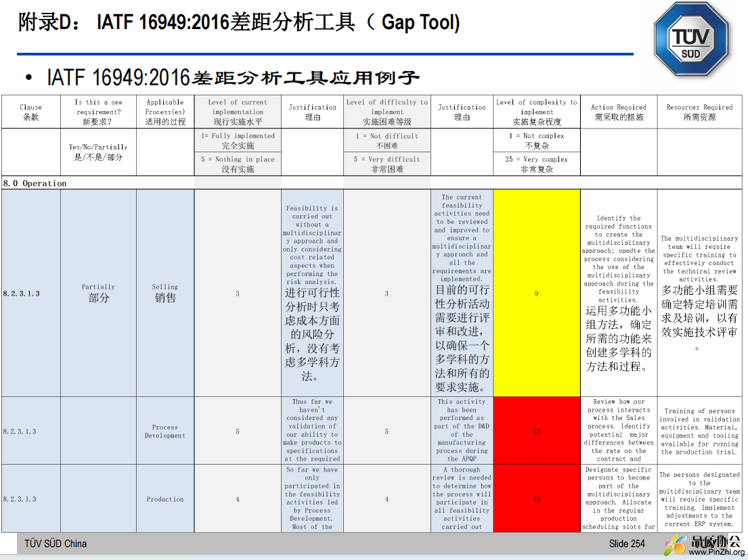The image size is (748, 560).
Task: Click the '8.0 Operation' section row
Action: [x=372, y=183]
